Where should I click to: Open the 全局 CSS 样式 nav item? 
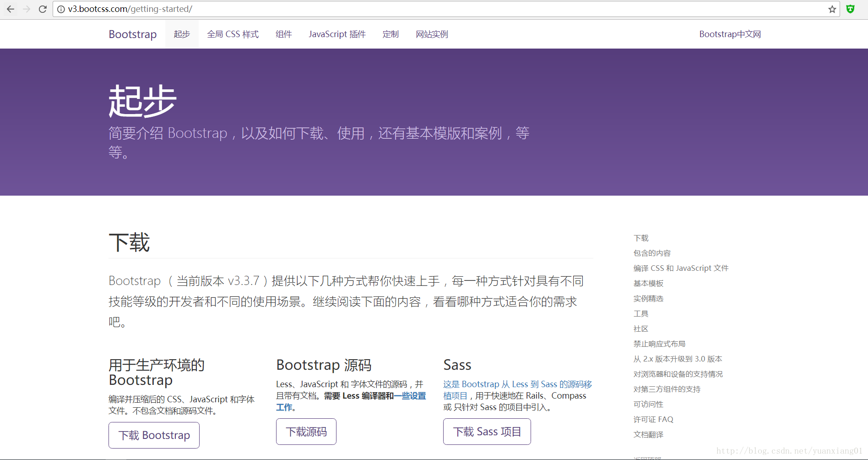(x=233, y=34)
